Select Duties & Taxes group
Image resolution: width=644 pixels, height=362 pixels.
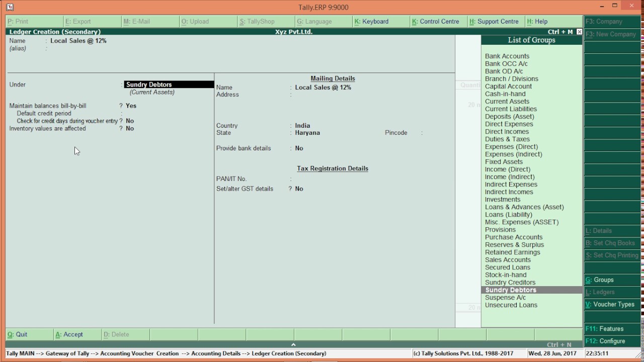click(507, 139)
